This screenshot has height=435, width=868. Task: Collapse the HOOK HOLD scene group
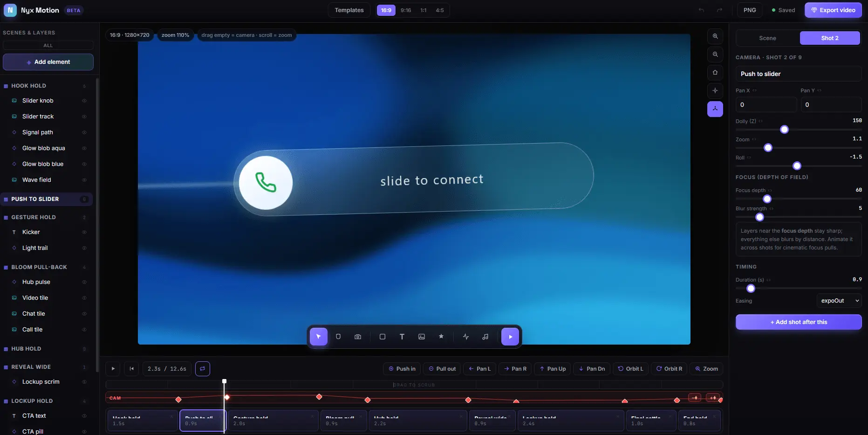point(47,86)
